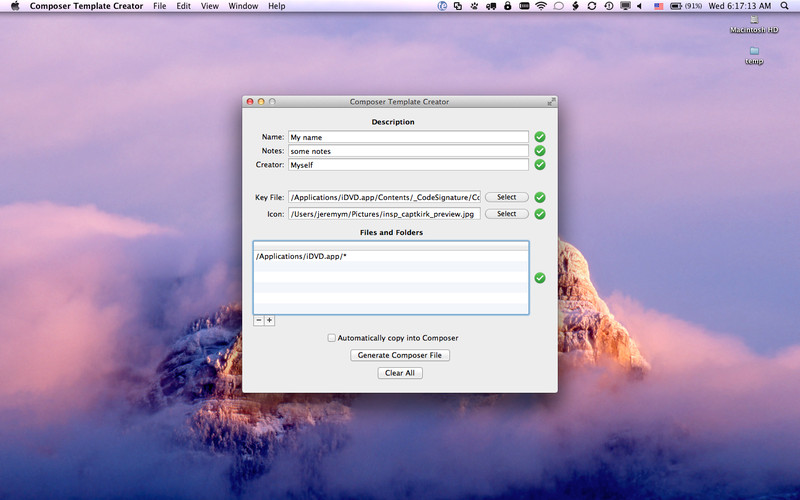Click the menu bar clock 'Wed 6:17:13 AM'
This screenshot has height=500, width=800.
click(x=740, y=6)
